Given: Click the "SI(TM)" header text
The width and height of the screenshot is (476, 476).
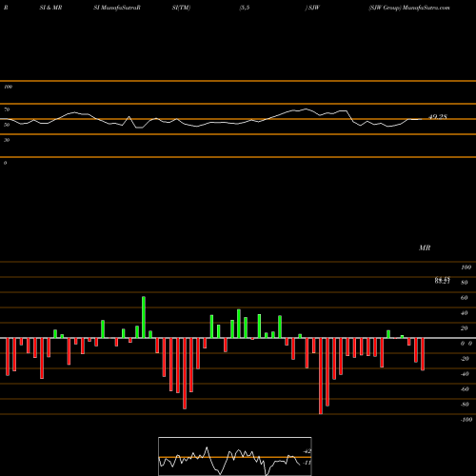Looking at the screenshot, I should pos(181,8).
